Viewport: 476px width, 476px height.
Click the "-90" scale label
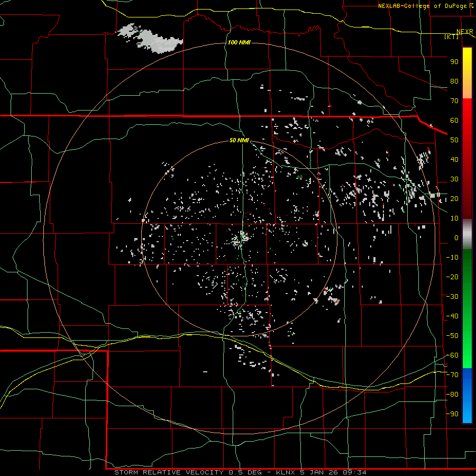452,414
